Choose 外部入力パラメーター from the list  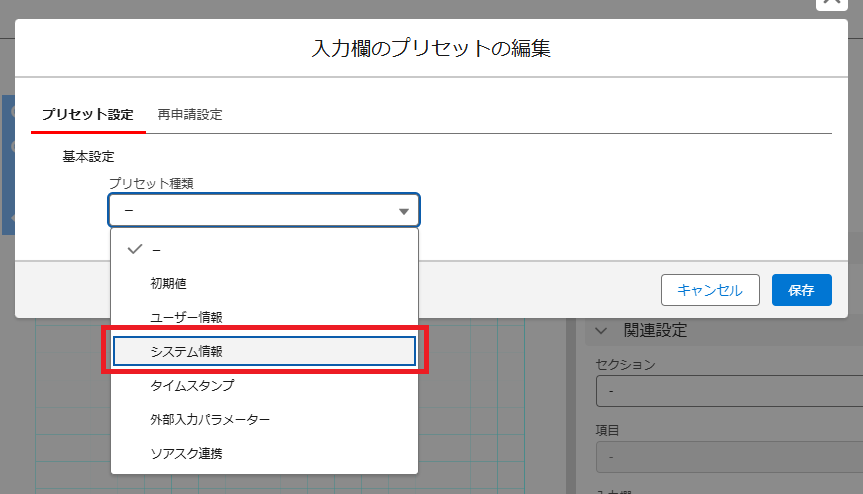[x=210, y=419]
